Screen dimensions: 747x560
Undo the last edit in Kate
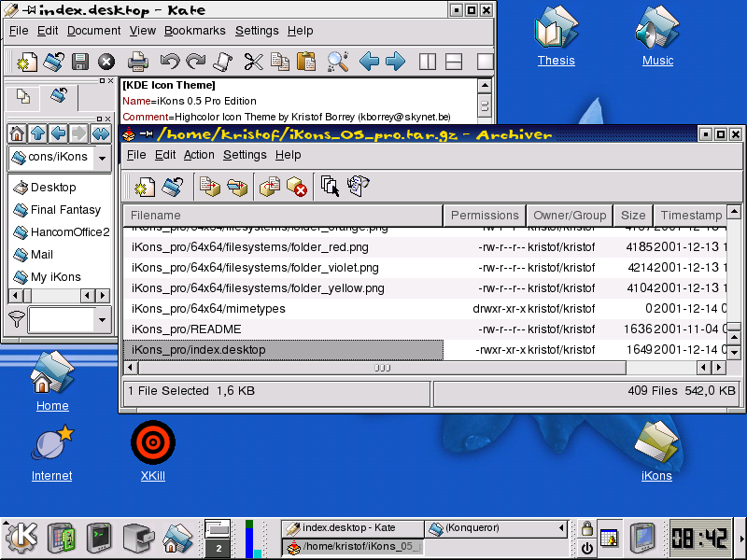click(170, 62)
